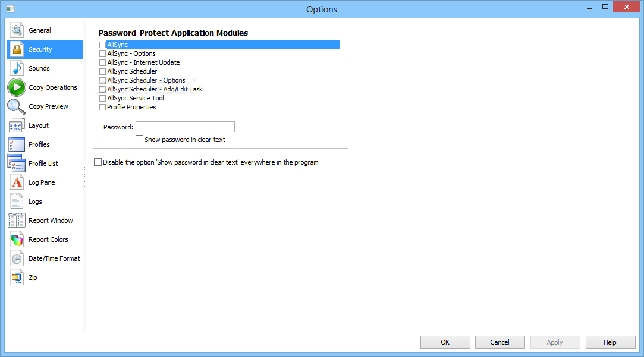
Task: Go to Layout options
Action: tap(39, 125)
